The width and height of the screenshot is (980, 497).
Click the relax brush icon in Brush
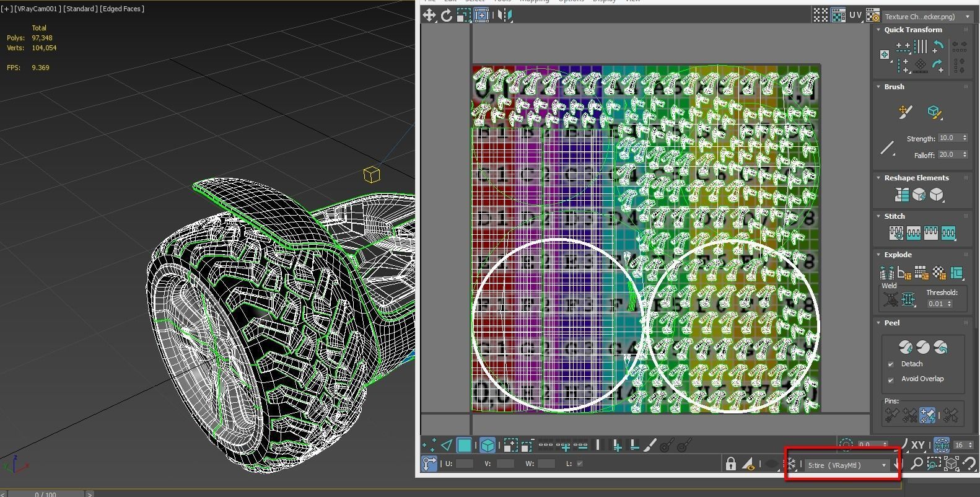click(x=905, y=112)
